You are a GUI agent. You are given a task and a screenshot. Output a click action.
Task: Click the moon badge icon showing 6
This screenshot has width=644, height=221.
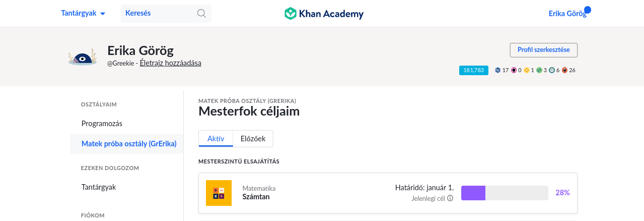pyautogui.click(x=552, y=70)
